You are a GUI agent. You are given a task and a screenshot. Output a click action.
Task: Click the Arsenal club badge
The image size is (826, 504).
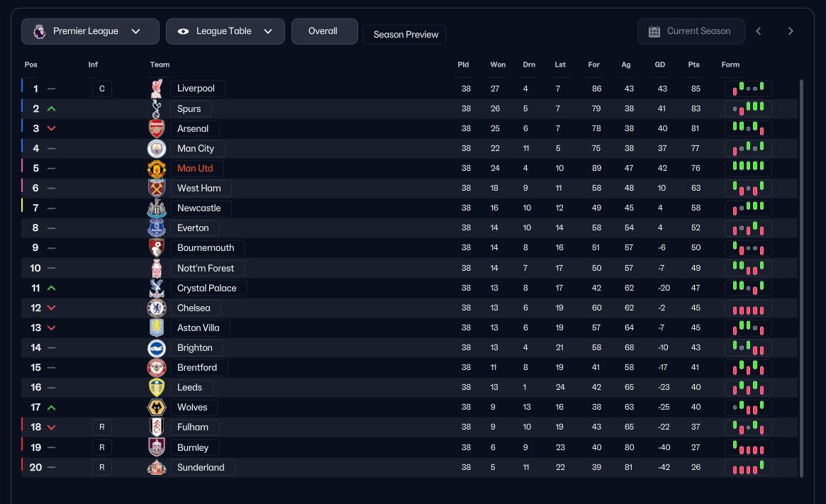click(157, 128)
